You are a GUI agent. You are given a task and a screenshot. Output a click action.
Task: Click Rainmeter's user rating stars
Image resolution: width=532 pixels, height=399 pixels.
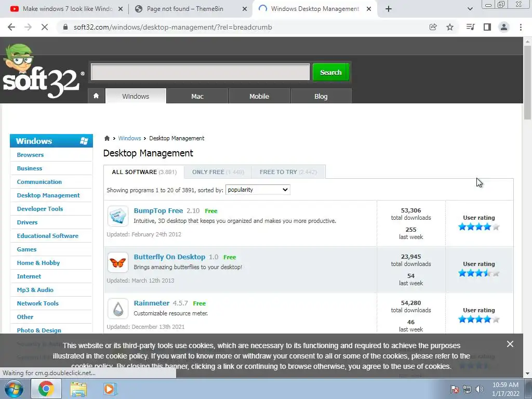click(478, 319)
